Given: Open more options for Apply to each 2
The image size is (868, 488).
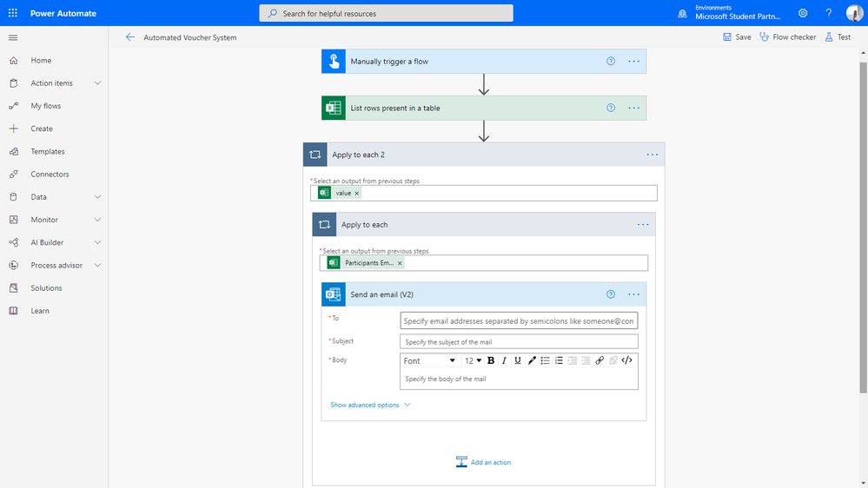Looking at the screenshot, I should [x=653, y=155].
